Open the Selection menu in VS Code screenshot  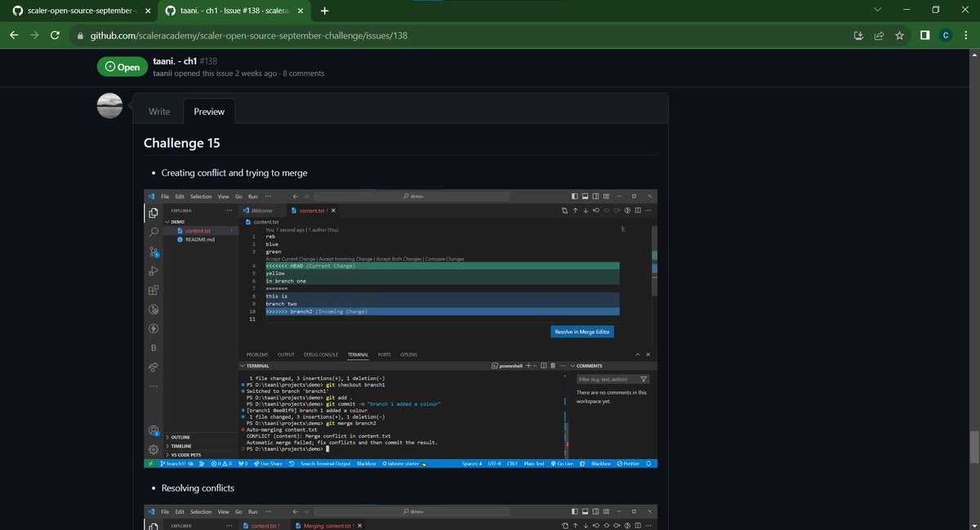click(x=201, y=197)
